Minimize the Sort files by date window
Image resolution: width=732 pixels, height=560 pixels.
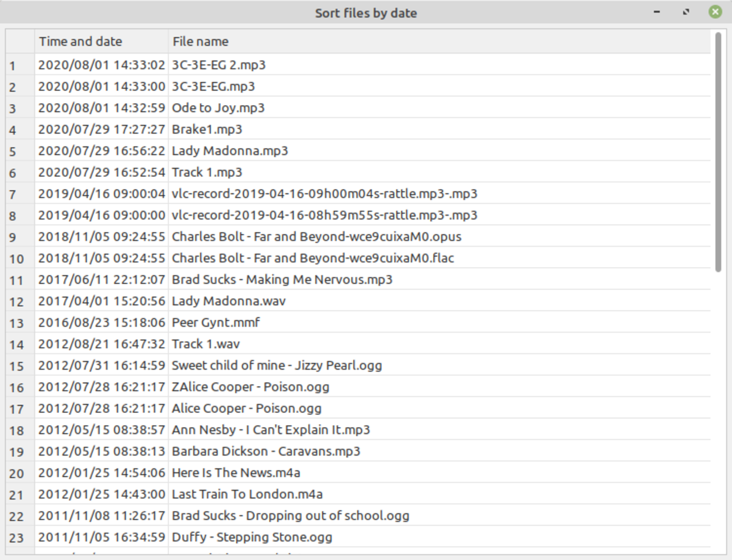coord(657,12)
